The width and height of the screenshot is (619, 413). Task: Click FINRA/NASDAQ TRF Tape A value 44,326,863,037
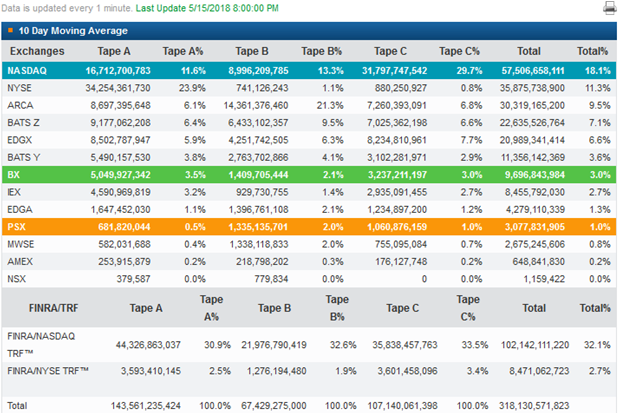click(x=148, y=345)
